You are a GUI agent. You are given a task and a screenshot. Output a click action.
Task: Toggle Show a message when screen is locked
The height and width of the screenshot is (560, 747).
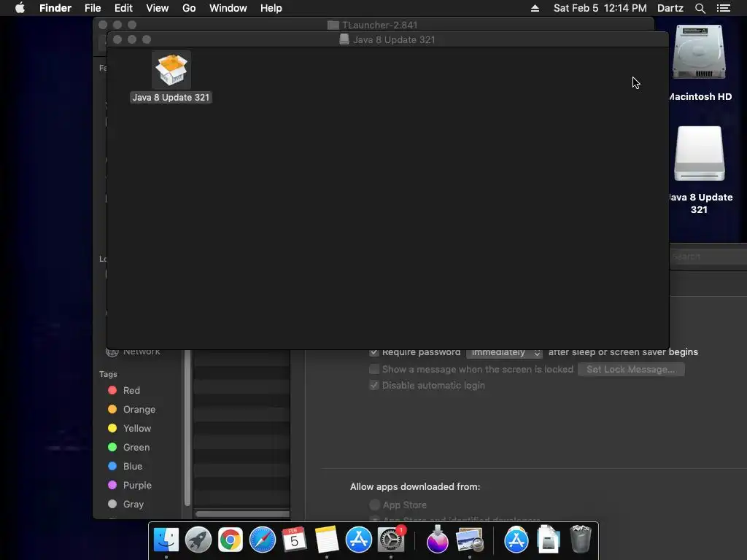click(x=374, y=369)
